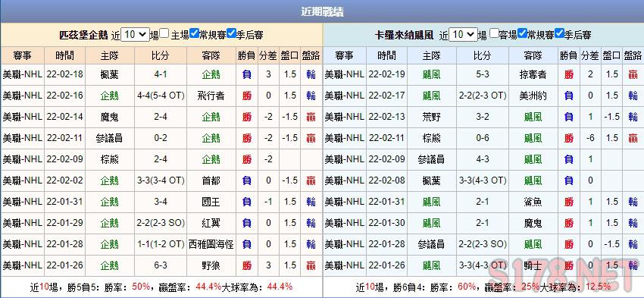Open the games count dropdown for 匹兹堡企鵝

[x=135, y=35]
